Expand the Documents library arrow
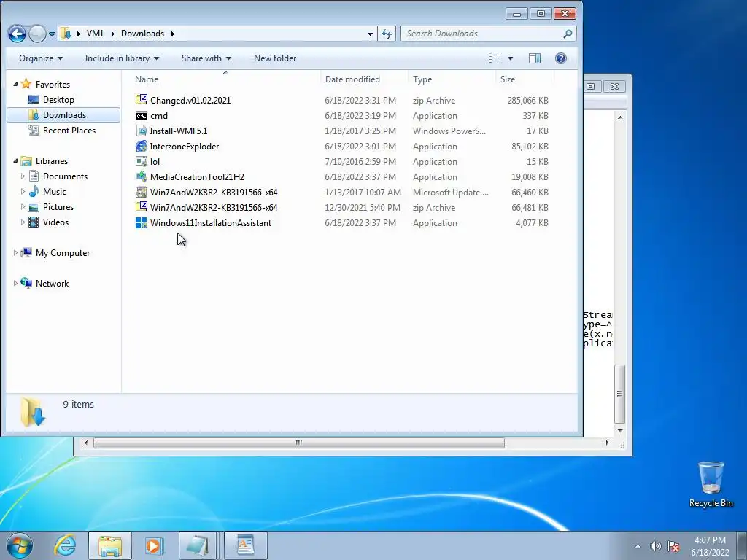This screenshot has height=560, width=747. click(x=23, y=176)
